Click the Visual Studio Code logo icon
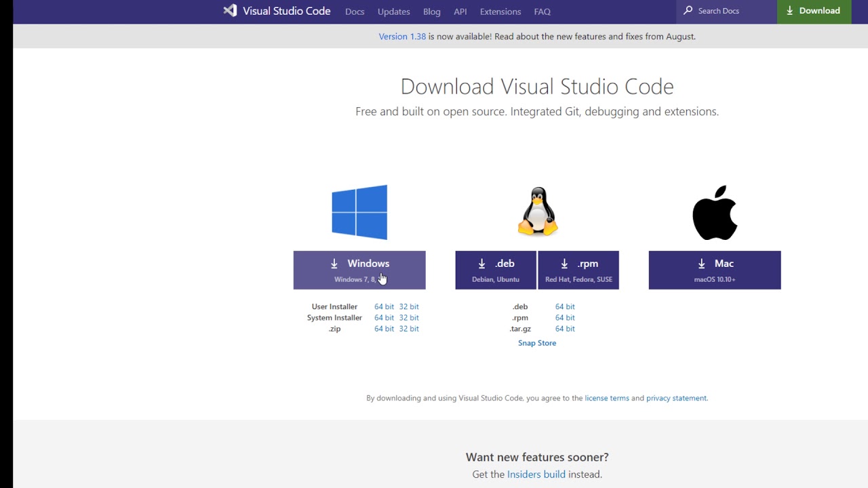The width and height of the screenshot is (868, 488). point(230,11)
